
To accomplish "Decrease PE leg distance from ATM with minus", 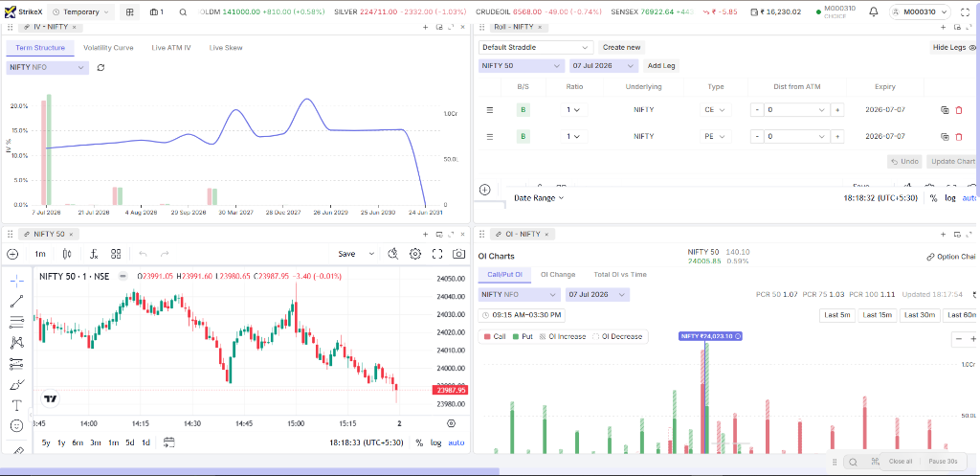I will tap(757, 136).
